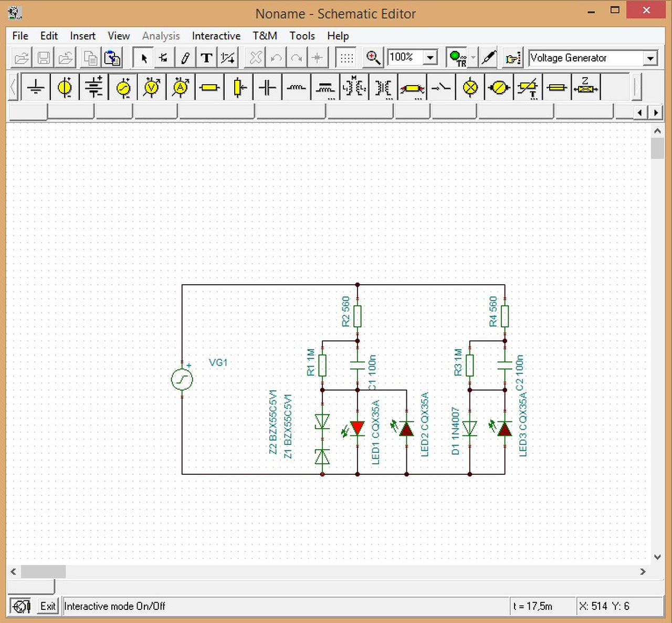672x623 pixels.
Task: Select the LED2 CQX35A symbol
Action: [406, 429]
